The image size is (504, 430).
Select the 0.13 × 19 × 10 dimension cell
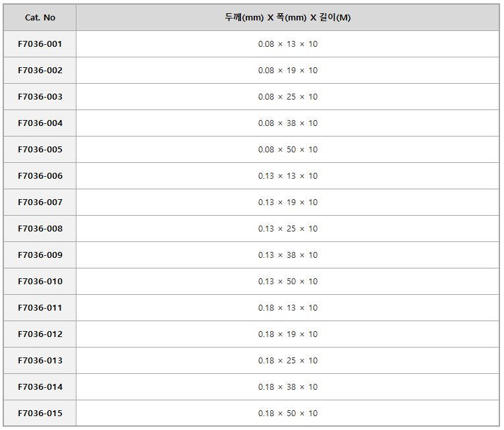tap(288, 202)
